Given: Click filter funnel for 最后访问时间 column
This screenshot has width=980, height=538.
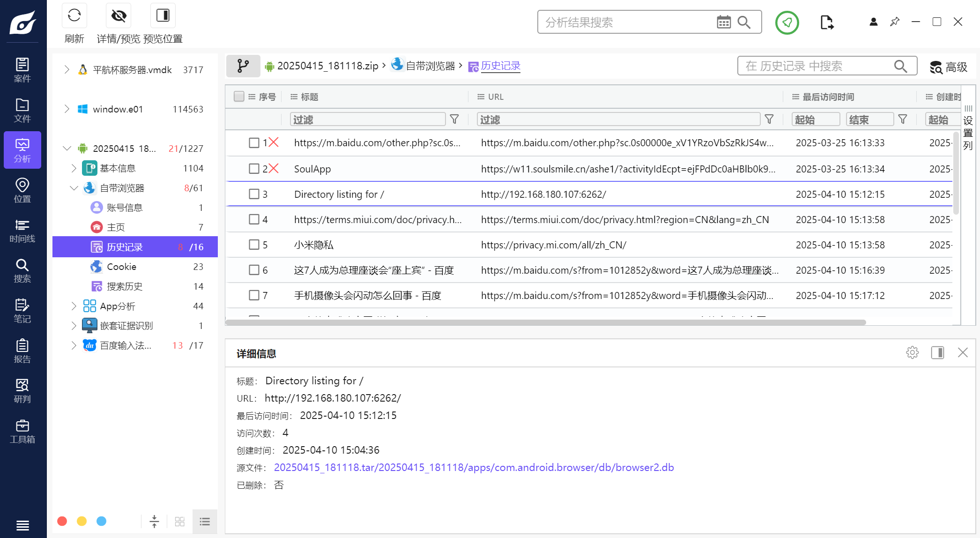Looking at the screenshot, I should [902, 120].
